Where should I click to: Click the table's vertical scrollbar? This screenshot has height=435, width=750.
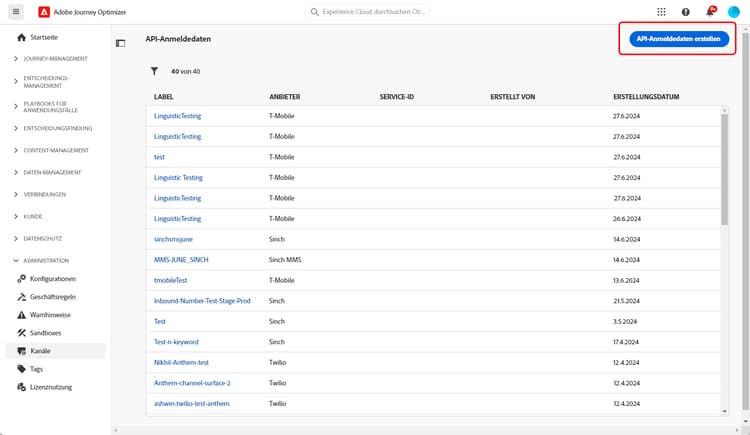click(724, 170)
